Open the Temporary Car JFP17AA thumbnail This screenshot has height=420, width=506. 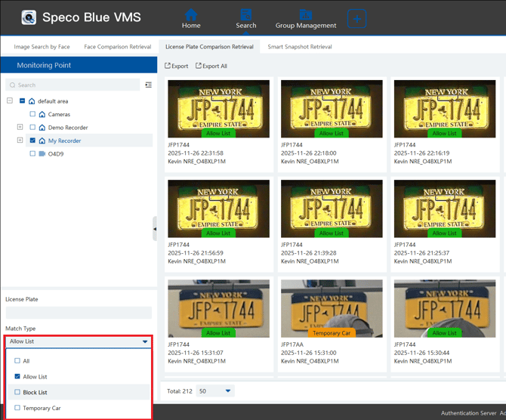point(331,308)
